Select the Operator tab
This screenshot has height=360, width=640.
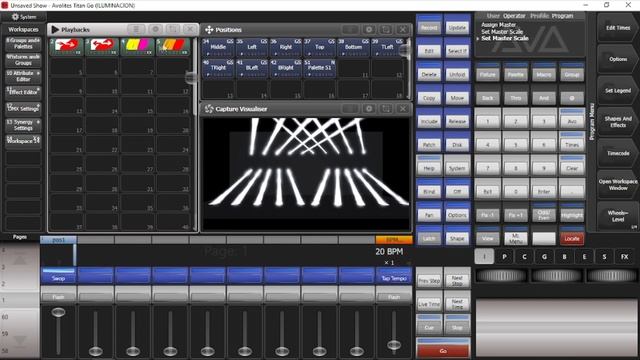click(514, 16)
